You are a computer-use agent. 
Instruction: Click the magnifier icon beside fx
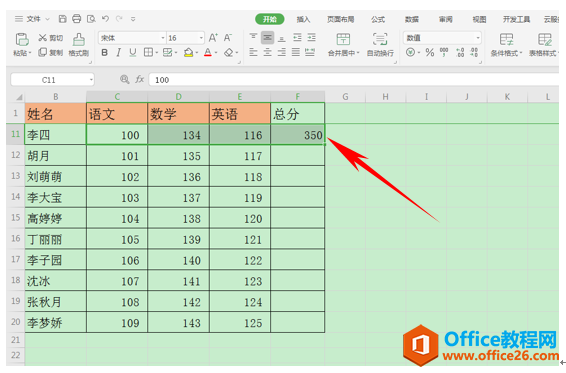(x=125, y=79)
